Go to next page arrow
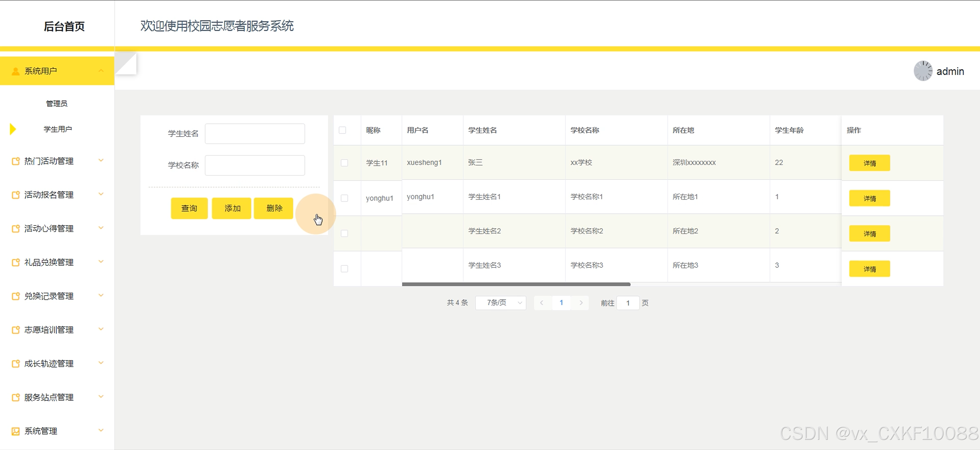Image resolution: width=980 pixels, height=450 pixels. point(580,302)
